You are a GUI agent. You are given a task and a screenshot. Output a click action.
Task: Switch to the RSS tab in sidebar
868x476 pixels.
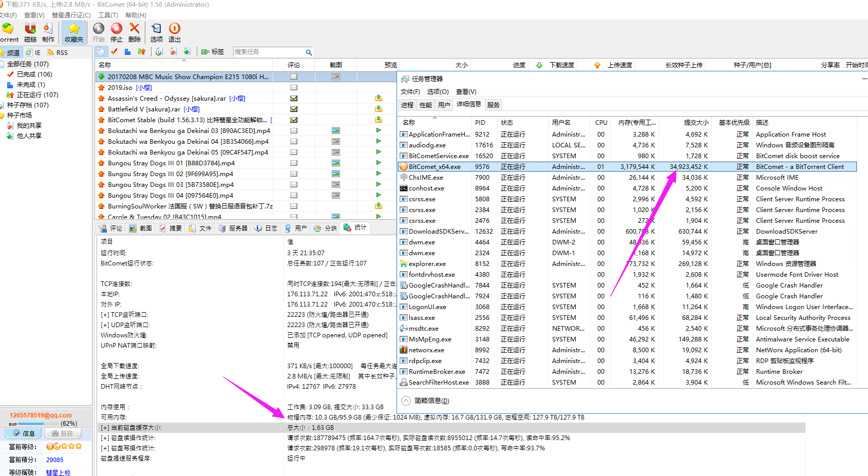tap(58, 52)
